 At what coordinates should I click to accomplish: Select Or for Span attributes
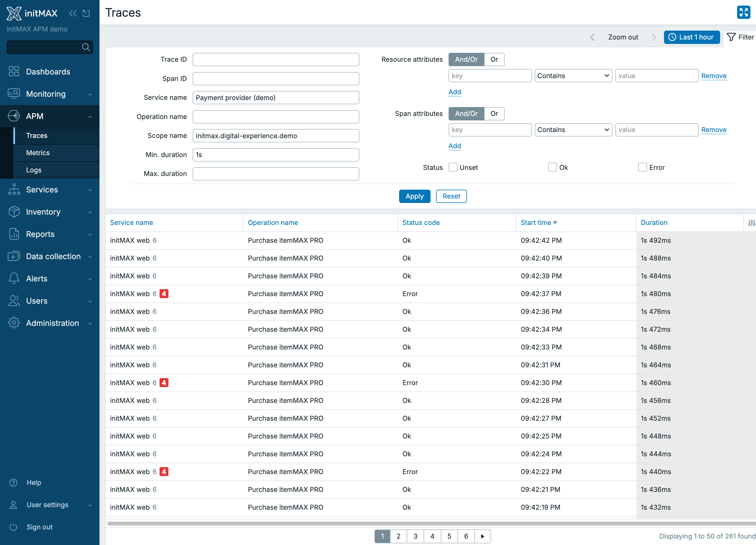point(494,113)
